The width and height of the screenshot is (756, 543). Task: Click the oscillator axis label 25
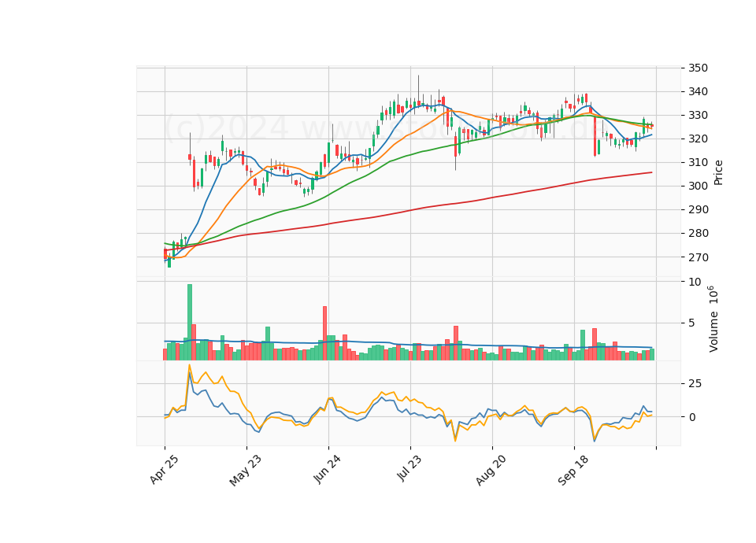pyautogui.click(x=695, y=384)
